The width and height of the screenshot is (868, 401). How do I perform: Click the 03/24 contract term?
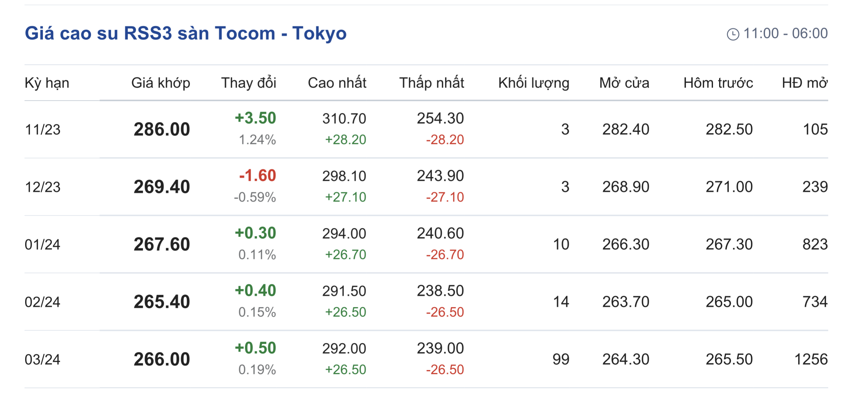tap(42, 360)
